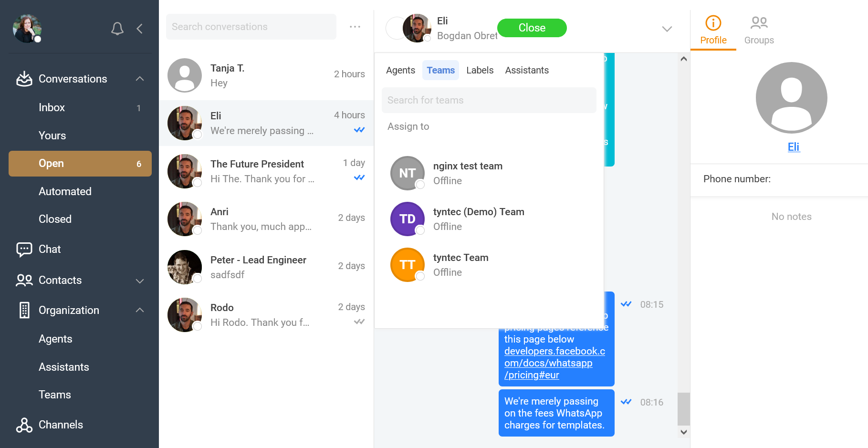Switch to the Labels tab
Viewport: 868px width, 448px height.
pyautogui.click(x=480, y=70)
